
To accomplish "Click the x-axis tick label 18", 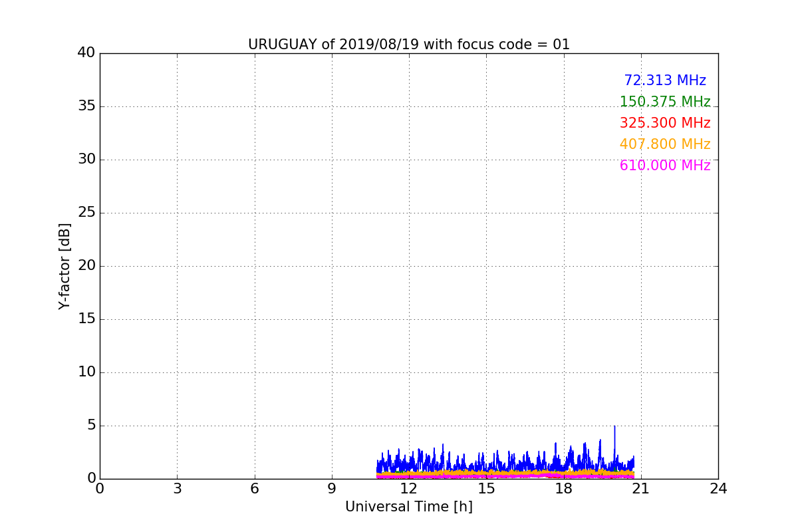I will (563, 488).
